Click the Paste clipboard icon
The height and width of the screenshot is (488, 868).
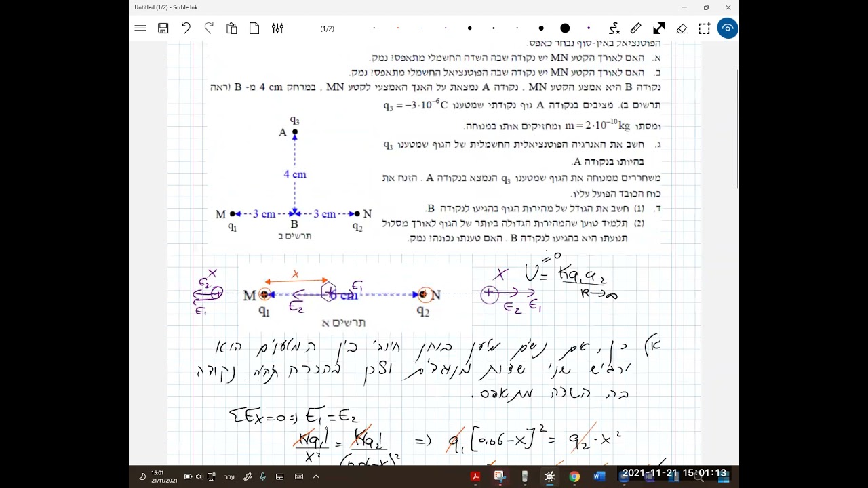(232, 28)
